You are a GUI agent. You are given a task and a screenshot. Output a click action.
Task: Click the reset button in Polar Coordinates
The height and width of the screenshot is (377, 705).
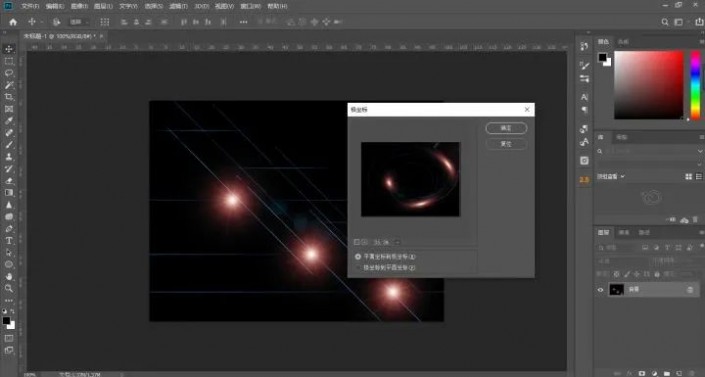point(506,144)
